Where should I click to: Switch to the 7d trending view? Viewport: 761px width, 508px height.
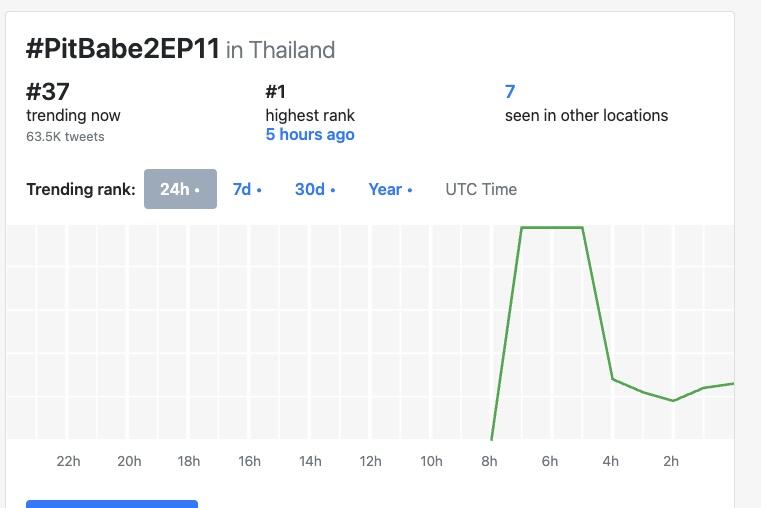[x=247, y=189]
